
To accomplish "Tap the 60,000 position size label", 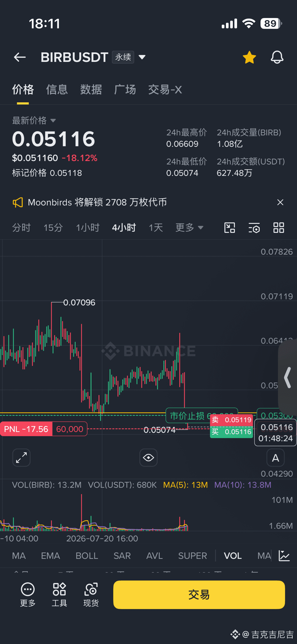I will coord(70,429).
